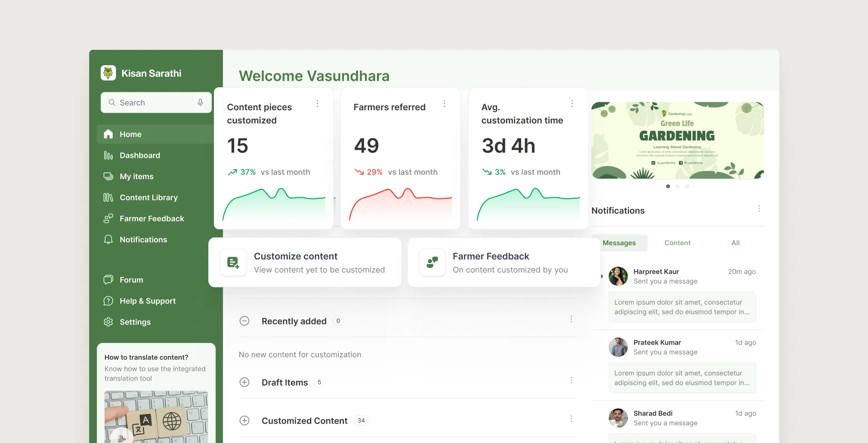Open three-dot menu on Farmers referred card
Screen dimensions: 868x443
click(444, 104)
